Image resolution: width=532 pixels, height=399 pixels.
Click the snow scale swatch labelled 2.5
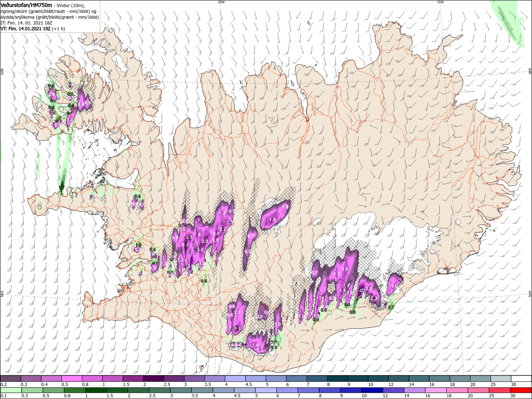174,379
